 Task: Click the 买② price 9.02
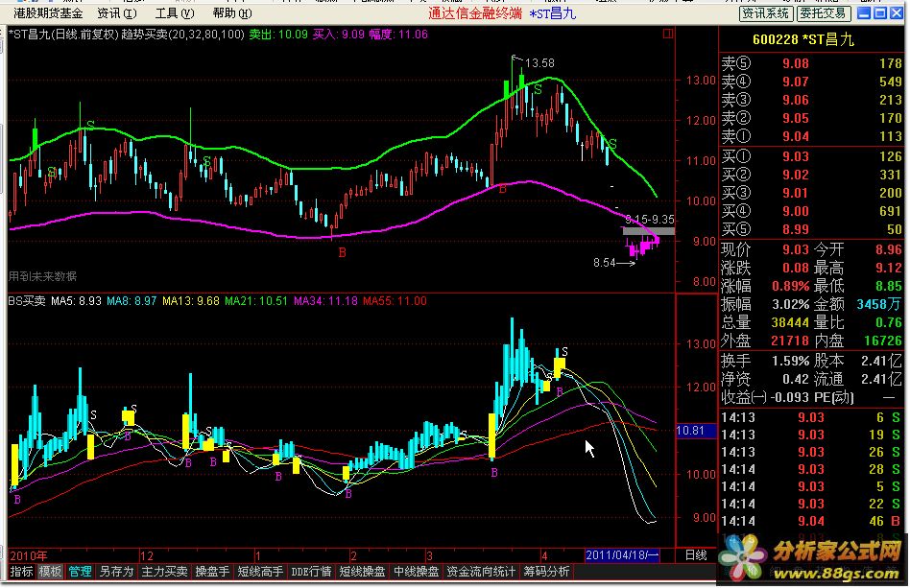coord(795,176)
